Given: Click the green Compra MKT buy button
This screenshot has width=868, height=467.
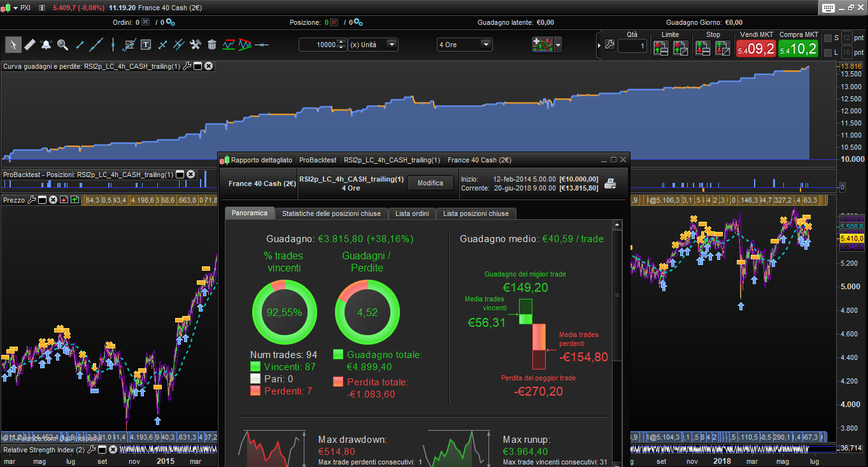Looking at the screenshot, I should click(x=798, y=48).
